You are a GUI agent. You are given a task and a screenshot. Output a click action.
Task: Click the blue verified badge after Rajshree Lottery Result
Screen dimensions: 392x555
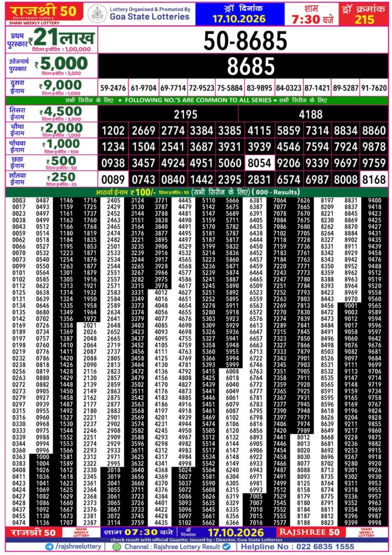tap(226, 547)
